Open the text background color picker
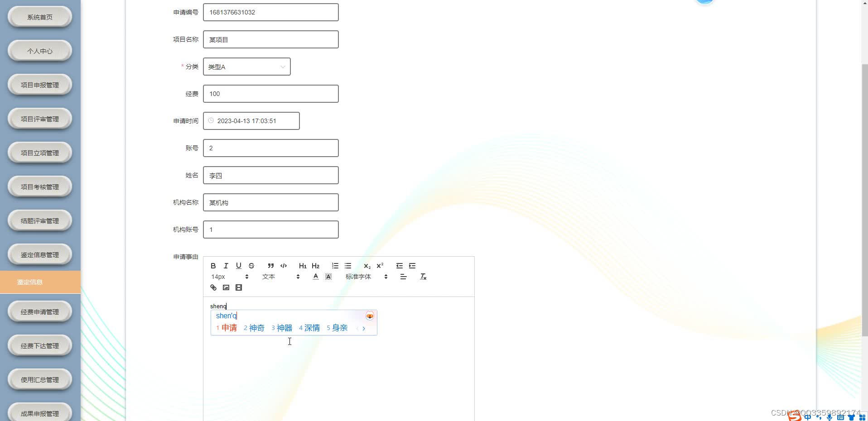The image size is (868, 421). (x=328, y=277)
